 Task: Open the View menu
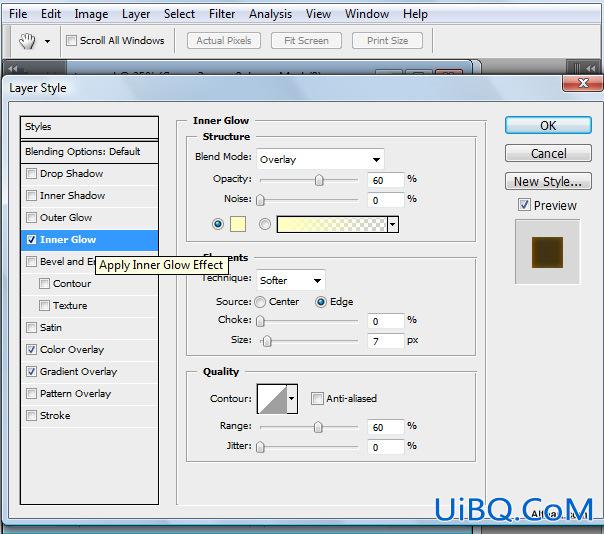[x=318, y=14]
